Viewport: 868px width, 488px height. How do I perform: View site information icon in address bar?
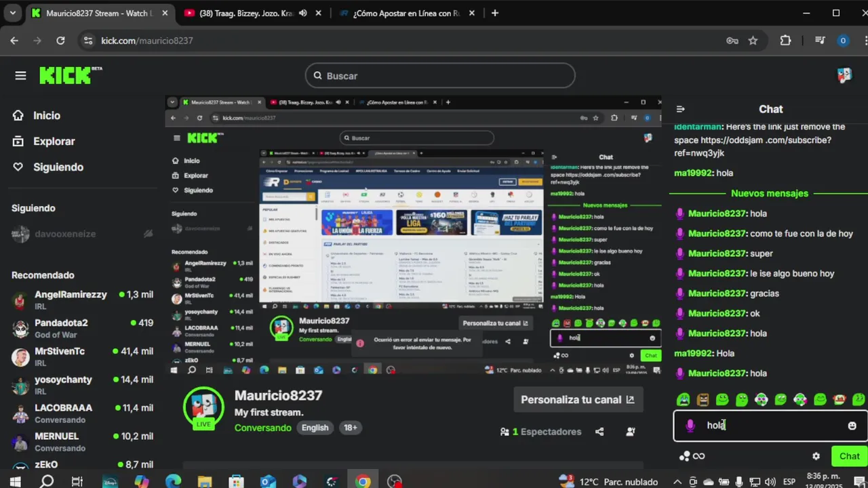tap(88, 41)
